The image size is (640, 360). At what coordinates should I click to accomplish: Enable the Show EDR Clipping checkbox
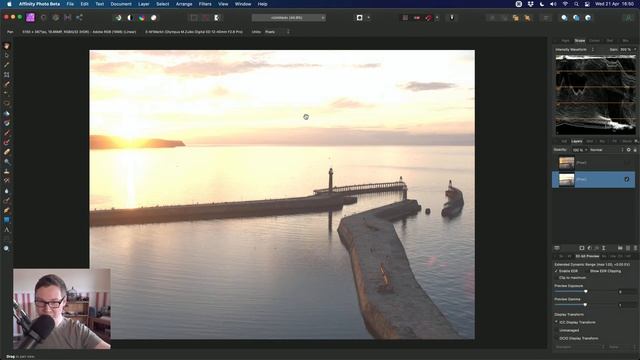coord(587,271)
